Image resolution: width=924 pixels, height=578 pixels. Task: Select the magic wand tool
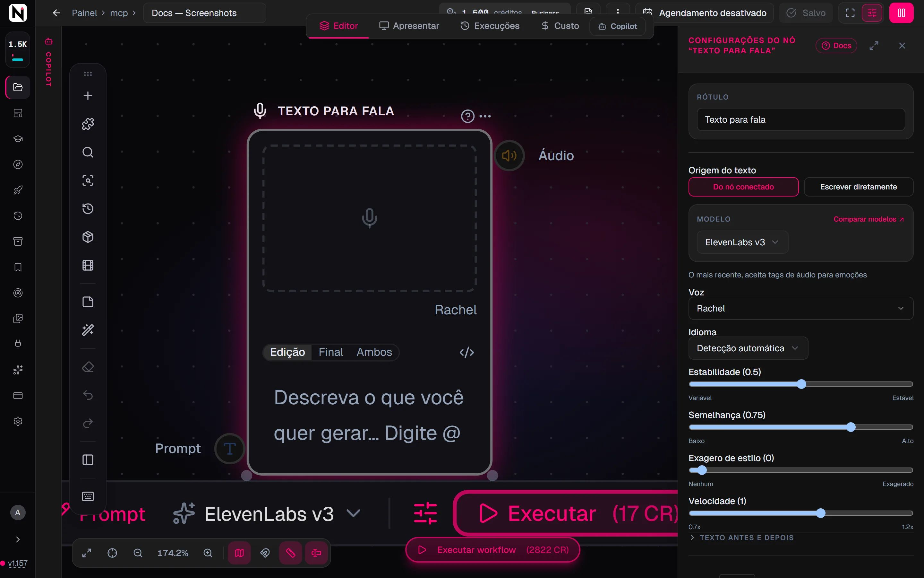(x=88, y=330)
